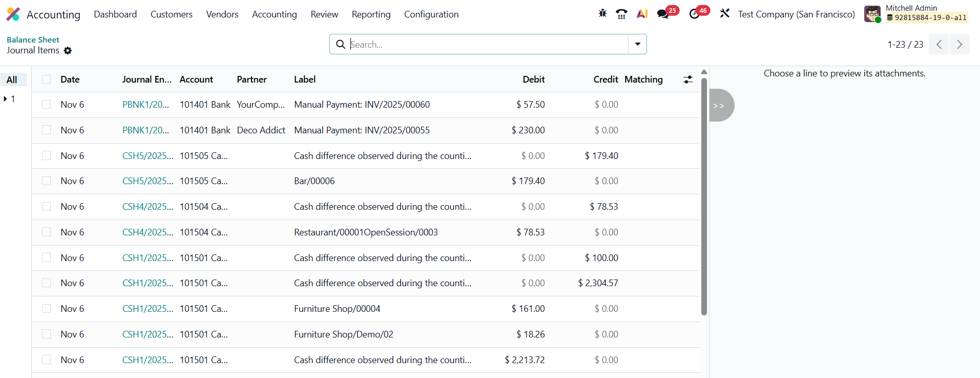Image resolution: width=980 pixels, height=378 pixels.
Task: Open the Configuration menu
Action: pyautogui.click(x=431, y=14)
